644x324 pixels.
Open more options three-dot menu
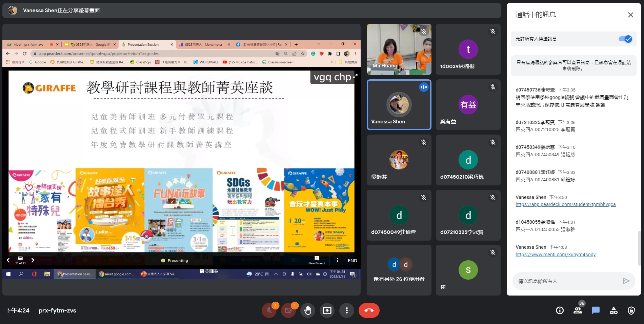[x=346, y=310]
